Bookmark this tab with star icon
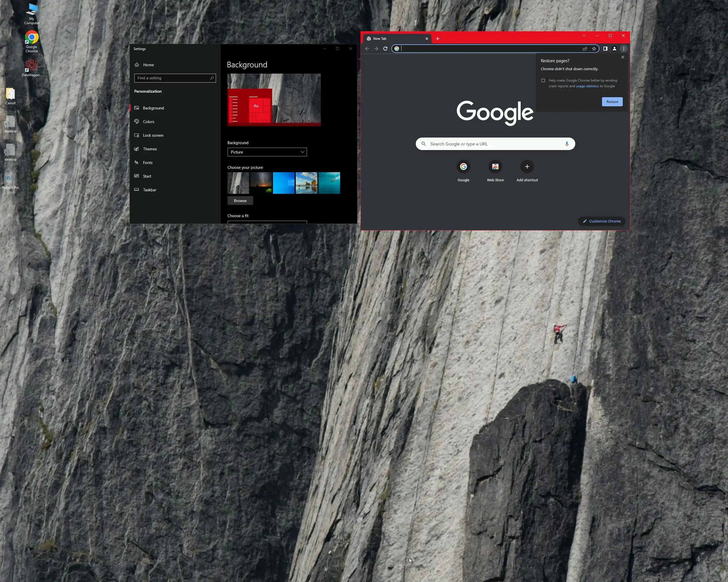 coord(594,49)
